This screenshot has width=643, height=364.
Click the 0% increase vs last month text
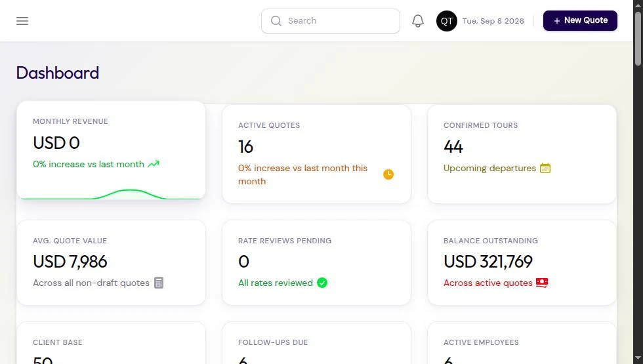click(x=89, y=164)
